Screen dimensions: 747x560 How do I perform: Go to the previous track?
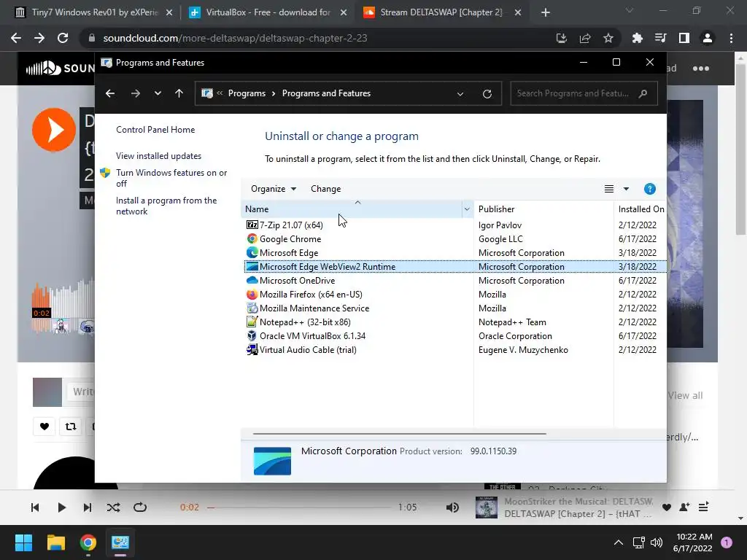point(35,507)
